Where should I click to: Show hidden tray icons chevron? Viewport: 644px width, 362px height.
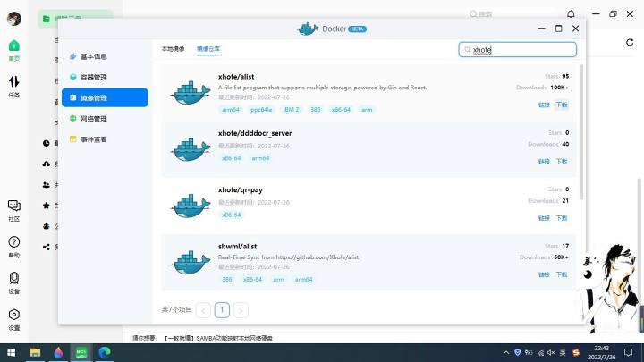click(x=506, y=352)
